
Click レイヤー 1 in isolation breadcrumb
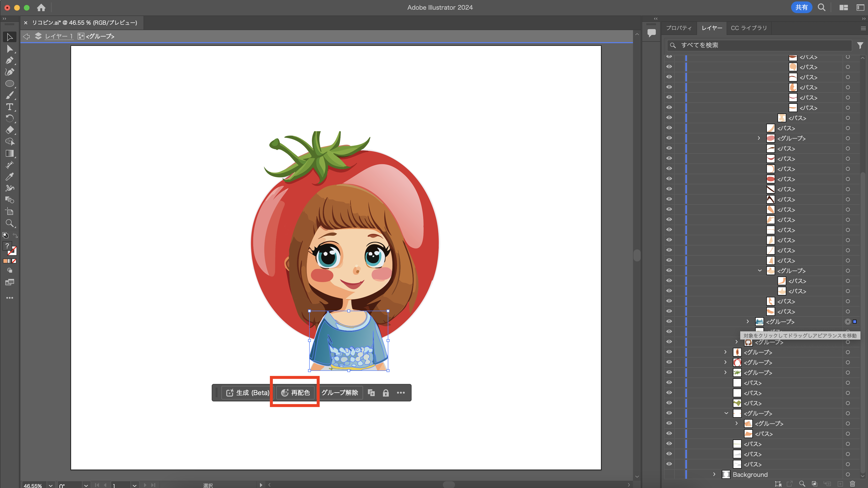59,36
